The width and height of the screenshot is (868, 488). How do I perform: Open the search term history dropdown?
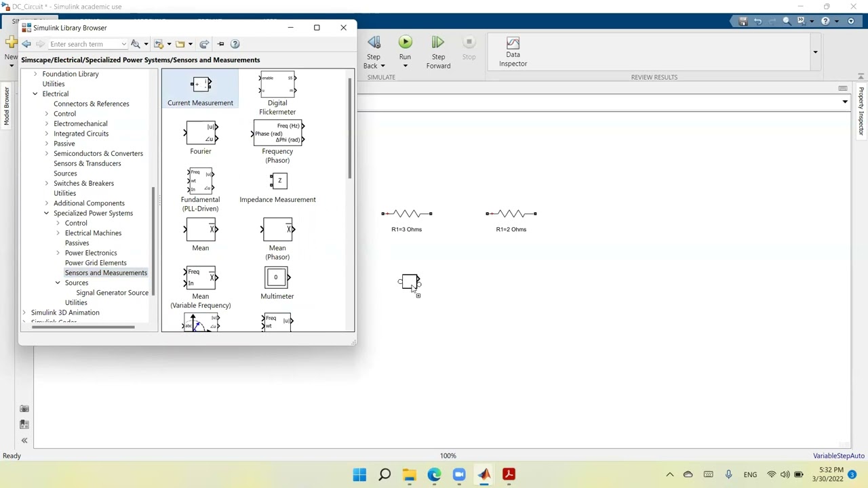point(123,44)
